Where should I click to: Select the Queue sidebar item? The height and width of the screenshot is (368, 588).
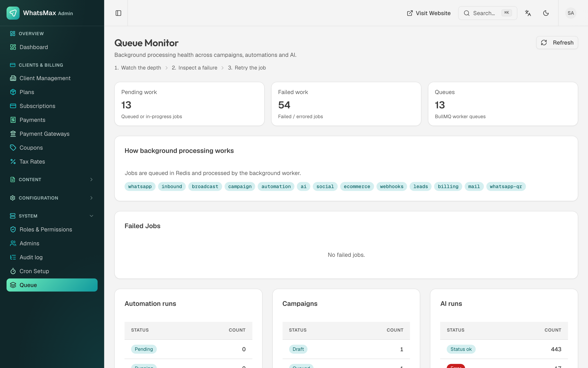coord(52,285)
